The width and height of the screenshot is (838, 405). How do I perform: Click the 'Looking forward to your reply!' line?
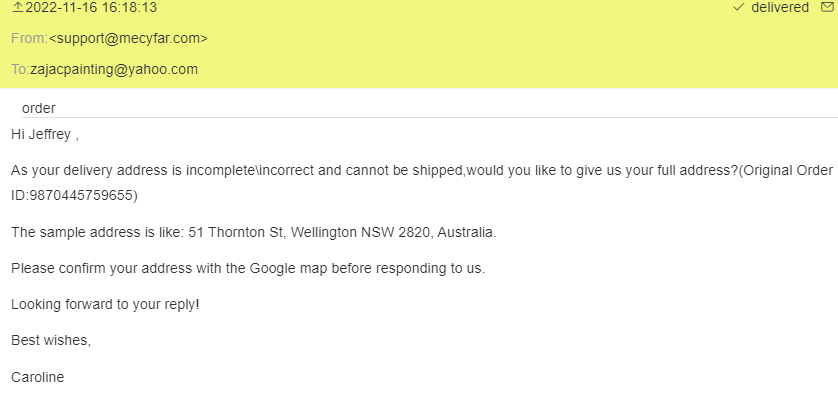point(106,304)
